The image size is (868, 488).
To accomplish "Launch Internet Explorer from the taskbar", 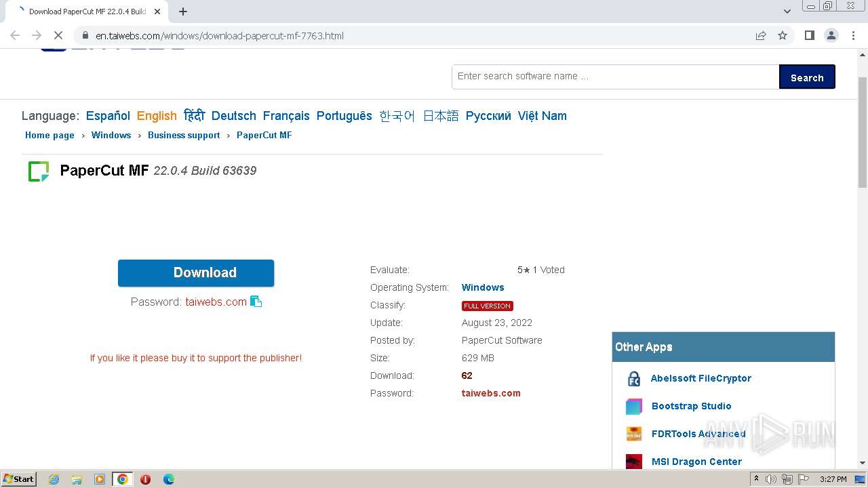I will (x=54, y=479).
